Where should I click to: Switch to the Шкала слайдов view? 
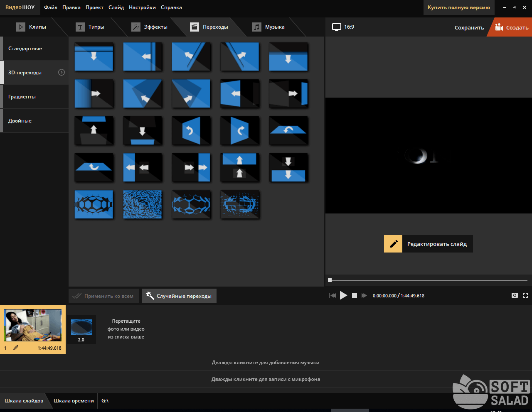point(24,401)
